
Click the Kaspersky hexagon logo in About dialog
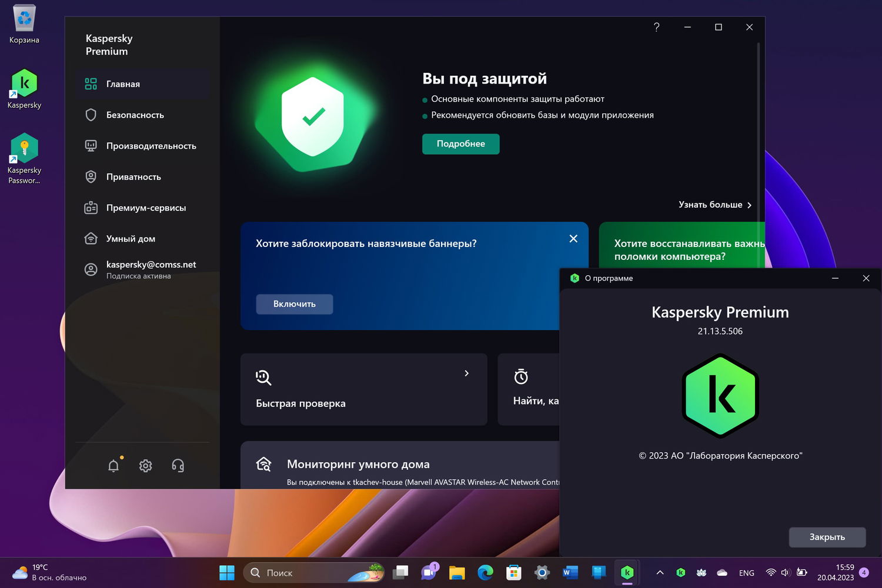point(720,396)
